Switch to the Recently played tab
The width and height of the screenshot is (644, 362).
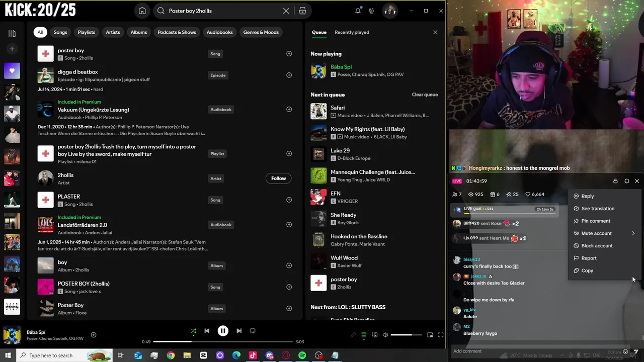[x=352, y=32]
